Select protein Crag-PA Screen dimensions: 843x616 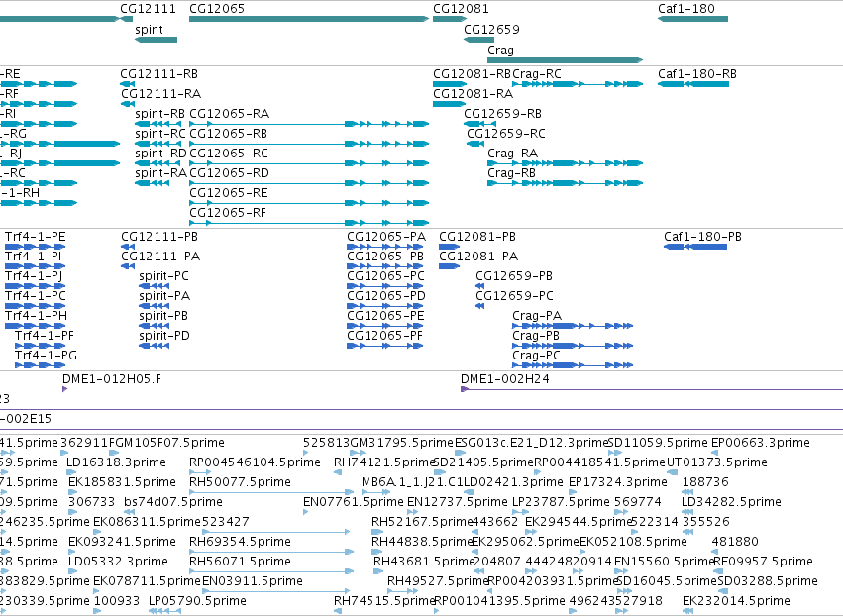click(573, 326)
